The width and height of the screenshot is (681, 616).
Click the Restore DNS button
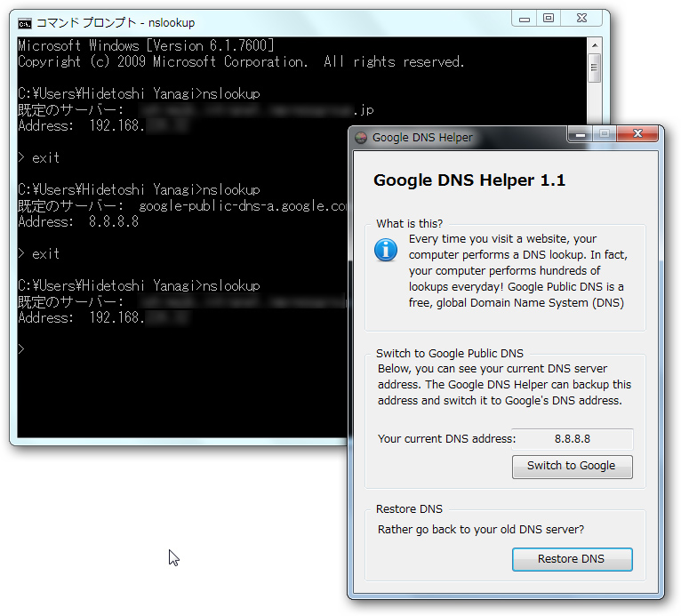pos(572,559)
